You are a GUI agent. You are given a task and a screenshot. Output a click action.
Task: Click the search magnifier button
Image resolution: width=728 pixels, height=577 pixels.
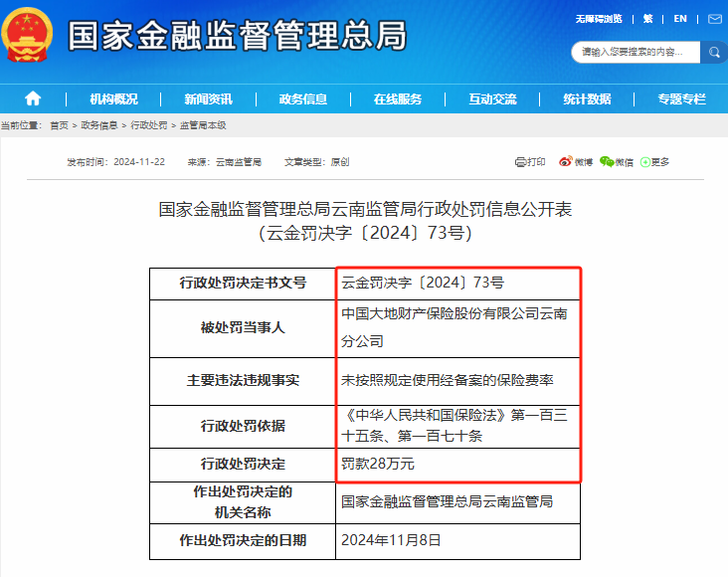[714, 52]
